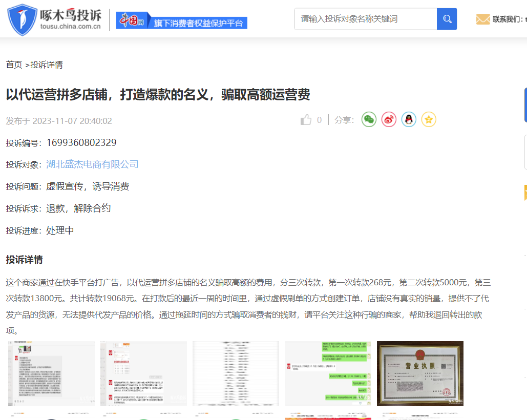Focus the complaint keyword search box

[x=366, y=19]
